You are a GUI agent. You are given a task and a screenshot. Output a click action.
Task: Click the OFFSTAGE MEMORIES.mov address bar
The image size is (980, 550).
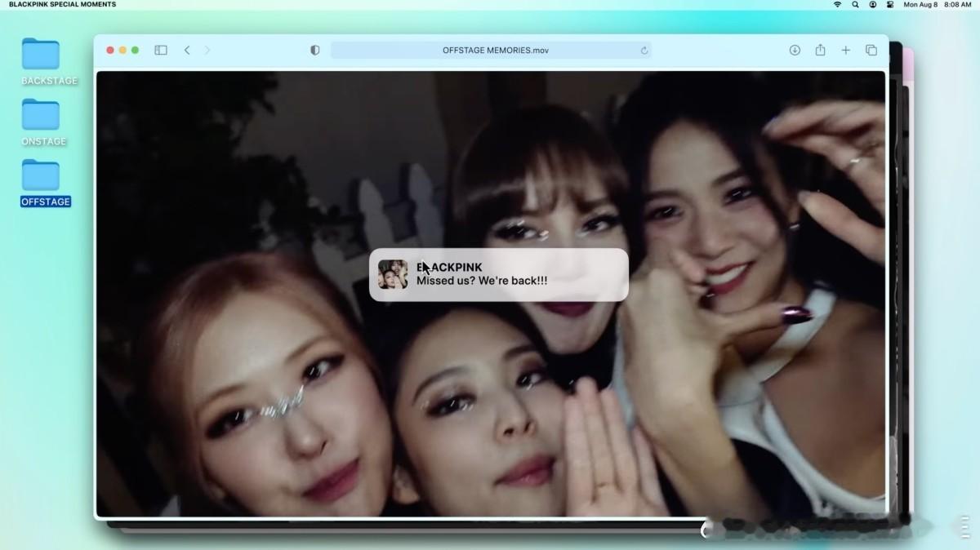tap(491, 50)
